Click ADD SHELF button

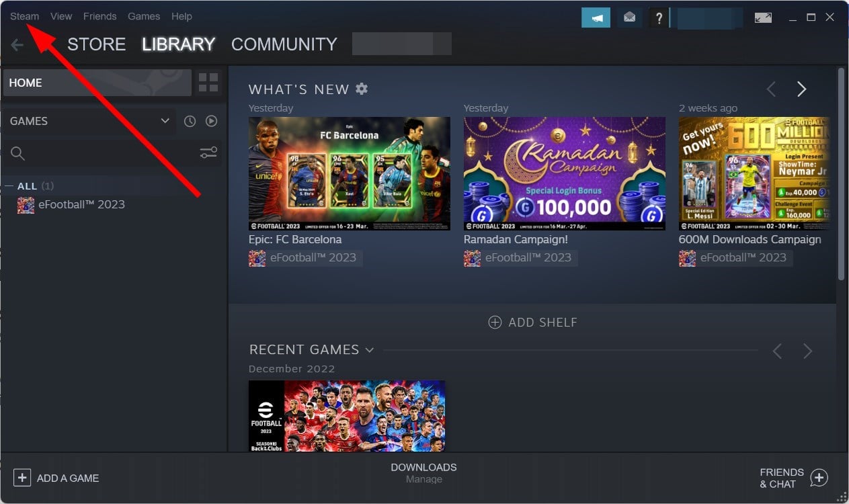click(x=532, y=323)
